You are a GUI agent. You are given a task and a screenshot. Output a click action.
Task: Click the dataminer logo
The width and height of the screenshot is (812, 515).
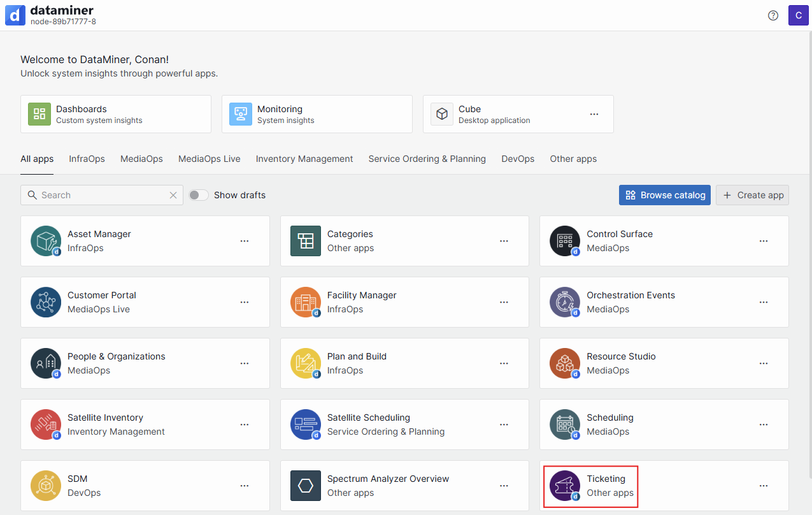pos(15,15)
